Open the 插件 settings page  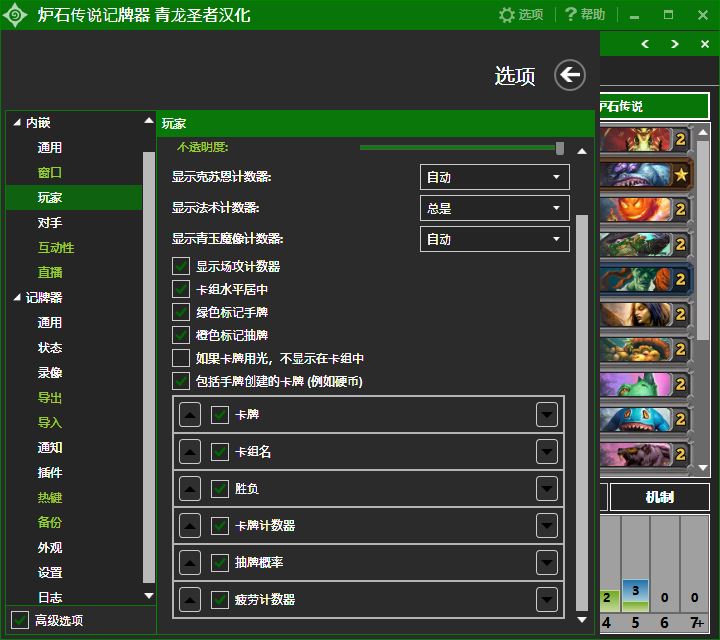point(50,473)
